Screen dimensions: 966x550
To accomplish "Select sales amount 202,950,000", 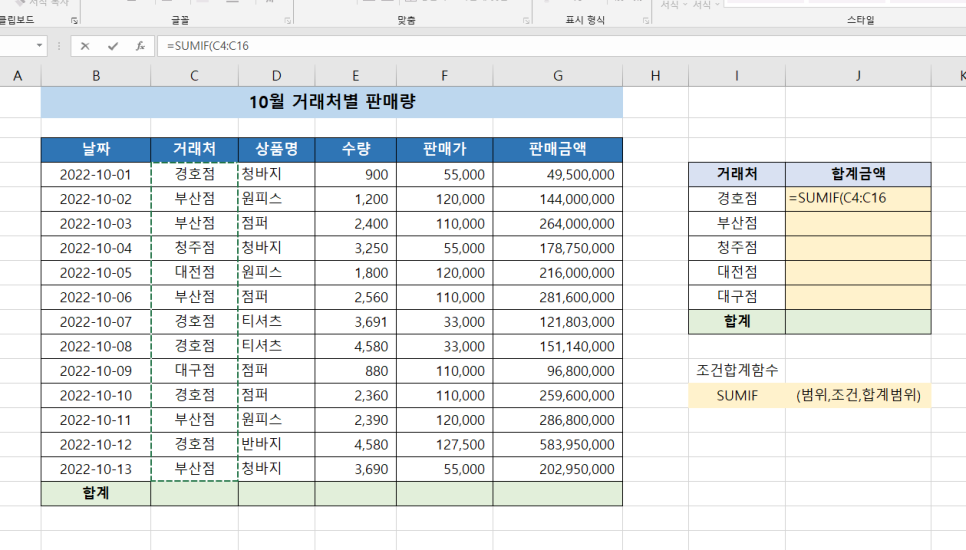I will [x=558, y=469].
